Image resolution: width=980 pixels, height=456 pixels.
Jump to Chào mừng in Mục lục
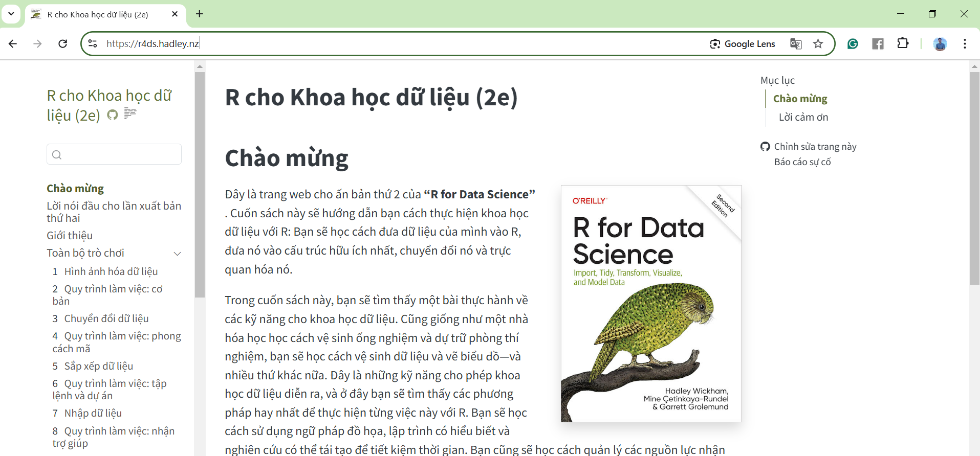[x=800, y=99]
